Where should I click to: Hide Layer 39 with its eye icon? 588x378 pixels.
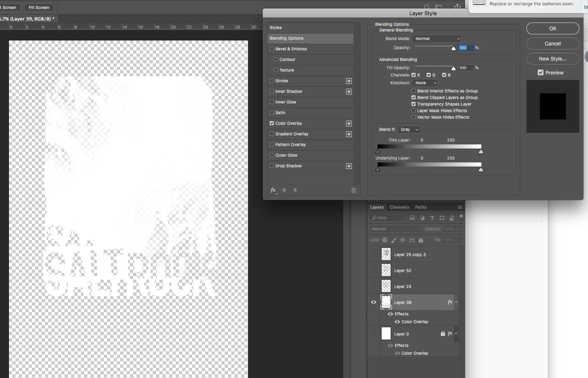click(373, 302)
